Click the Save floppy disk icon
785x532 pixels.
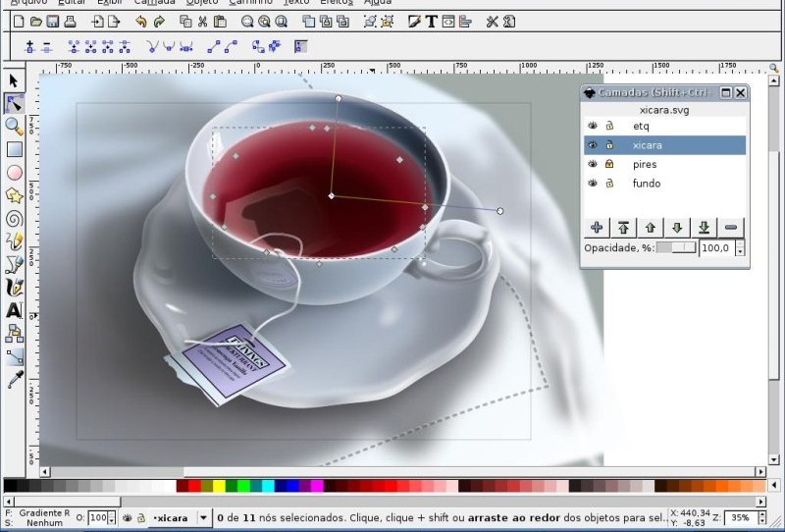[53, 22]
